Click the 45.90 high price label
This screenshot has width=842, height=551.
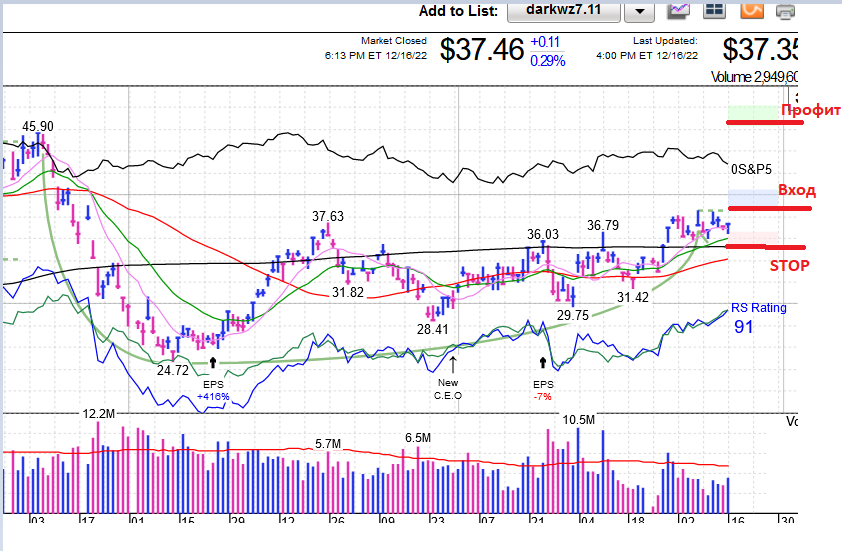pyautogui.click(x=38, y=127)
